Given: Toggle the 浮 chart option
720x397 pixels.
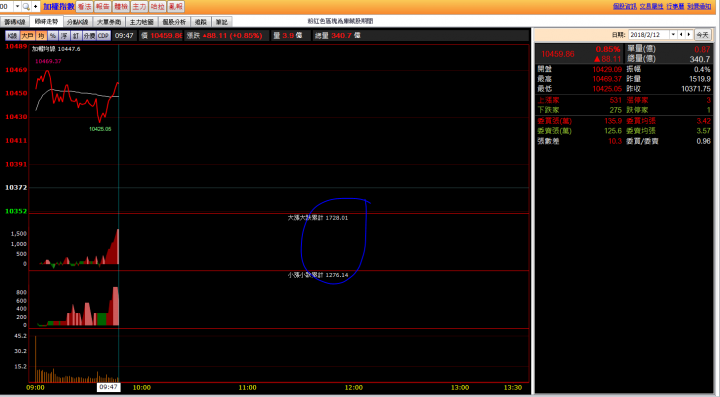Looking at the screenshot, I should tap(64, 36).
